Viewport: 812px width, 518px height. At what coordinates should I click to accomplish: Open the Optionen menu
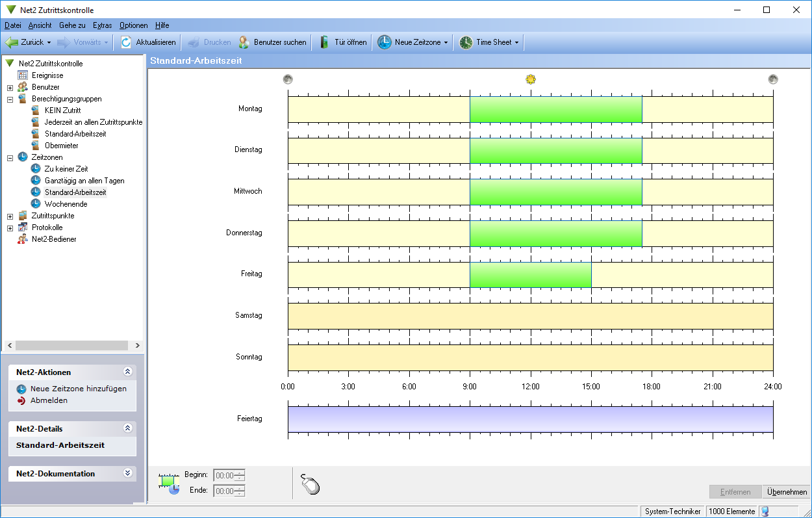(x=133, y=25)
